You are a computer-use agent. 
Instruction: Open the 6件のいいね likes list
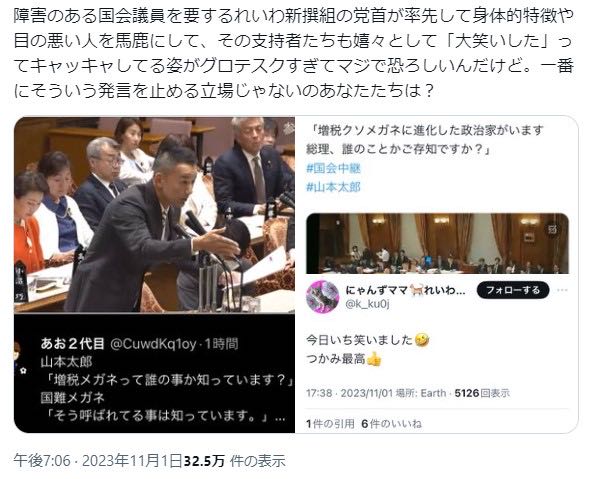tap(391, 424)
